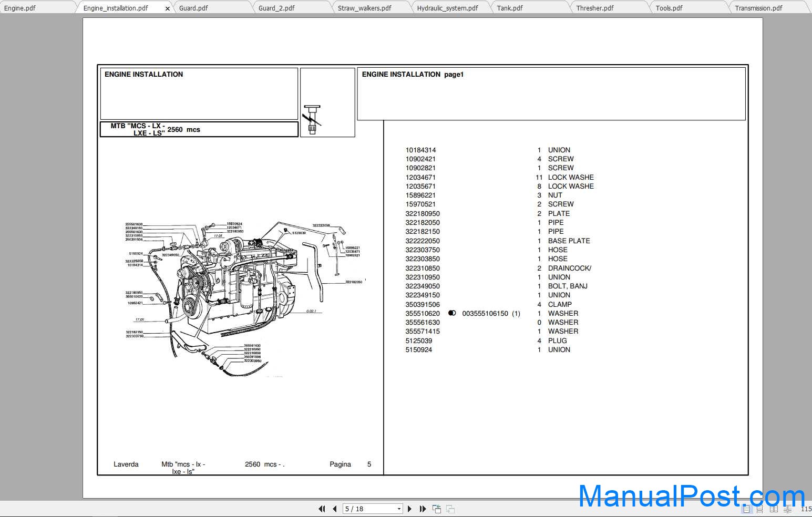Click the engine exploded diagram image
The width and height of the screenshot is (812, 517).
(x=244, y=298)
